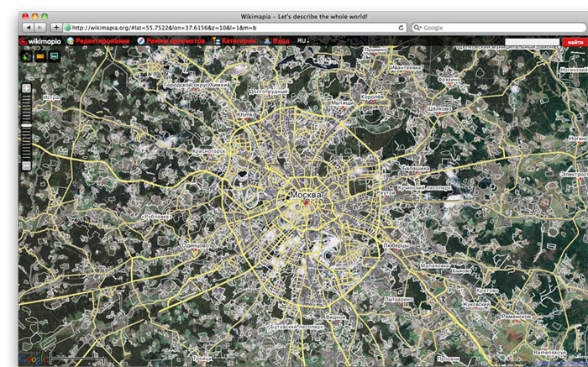Click the Москва city label on map
The image size is (588, 367).
point(305,196)
